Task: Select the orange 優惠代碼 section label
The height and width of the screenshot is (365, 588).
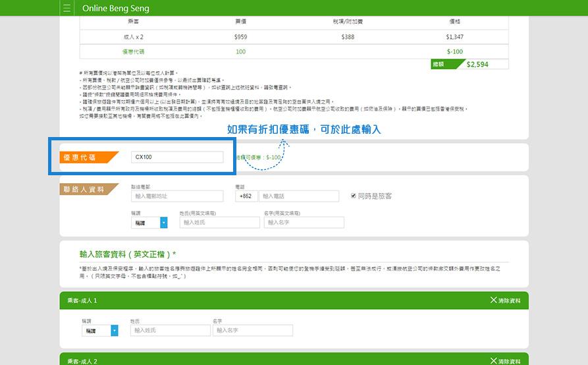Action: (88, 157)
